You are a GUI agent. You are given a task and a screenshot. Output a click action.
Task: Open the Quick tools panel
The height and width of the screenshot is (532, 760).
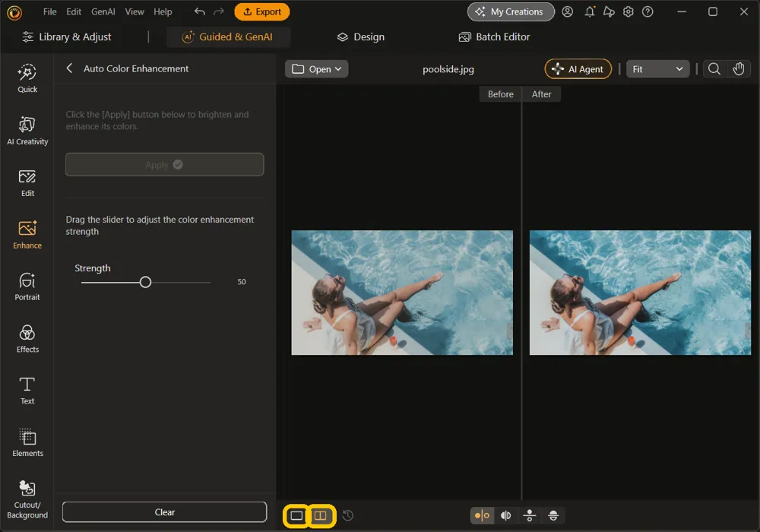coord(27,78)
